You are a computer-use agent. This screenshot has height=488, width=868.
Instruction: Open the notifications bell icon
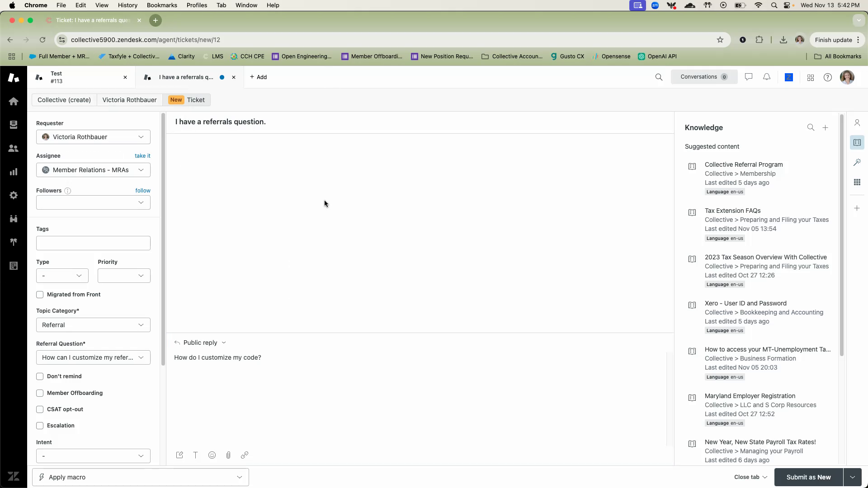(x=767, y=77)
